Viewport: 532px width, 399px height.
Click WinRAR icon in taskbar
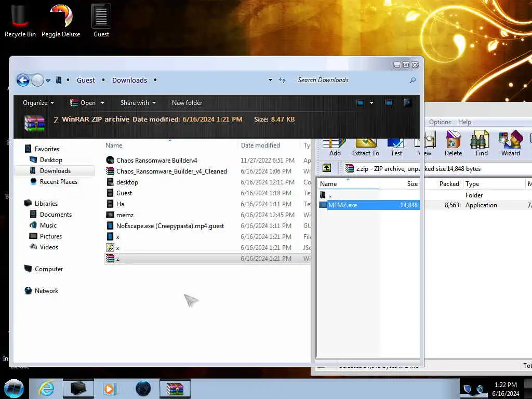176,389
